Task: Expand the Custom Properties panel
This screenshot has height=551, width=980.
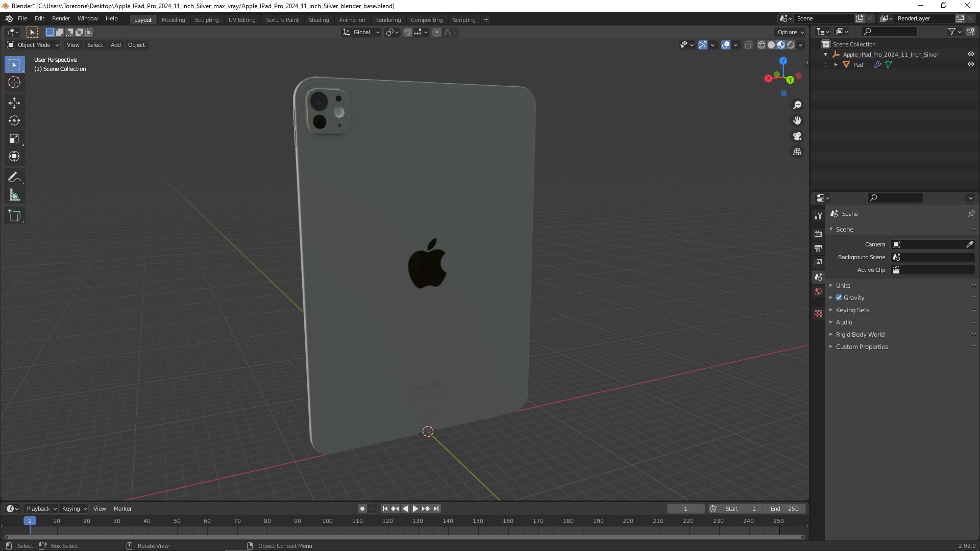Action: 862,346
